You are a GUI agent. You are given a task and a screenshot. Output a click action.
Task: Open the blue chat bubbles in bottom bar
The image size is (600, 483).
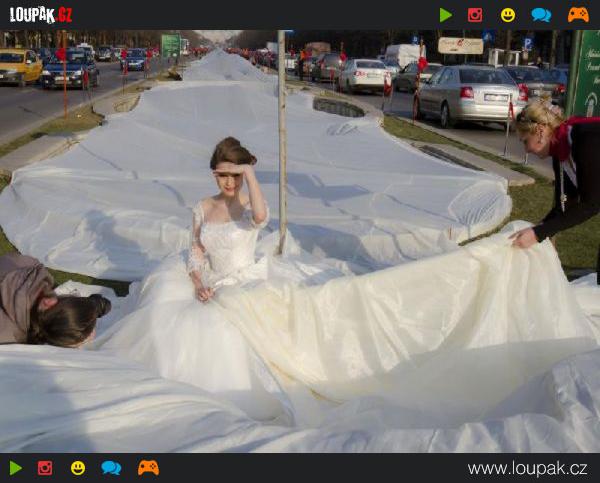[111, 468]
